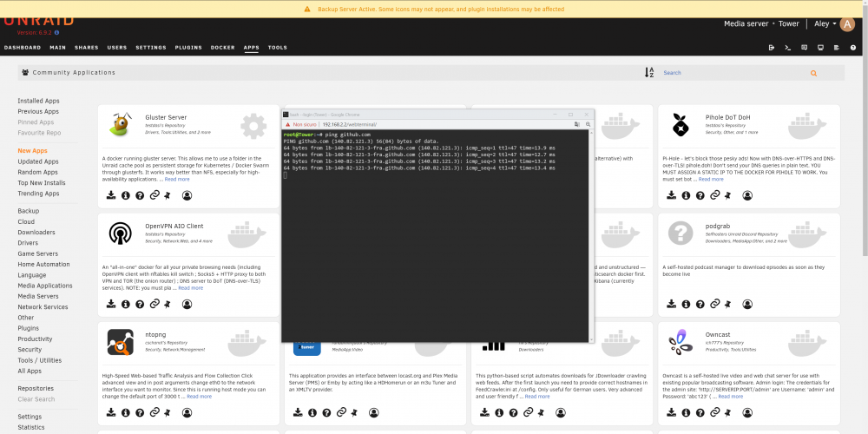Select Random Apps in sidebar

coord(37,172)
